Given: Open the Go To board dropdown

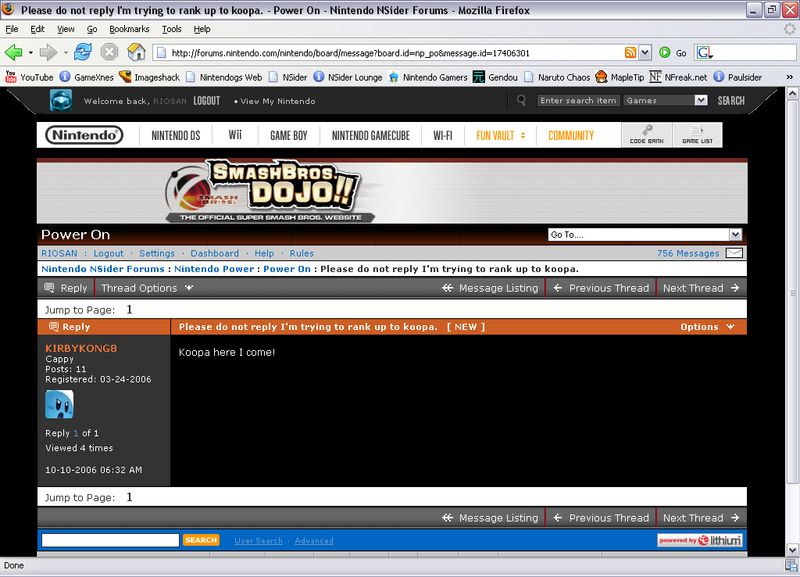Looking at the screenshot, I should click(645, 235).
